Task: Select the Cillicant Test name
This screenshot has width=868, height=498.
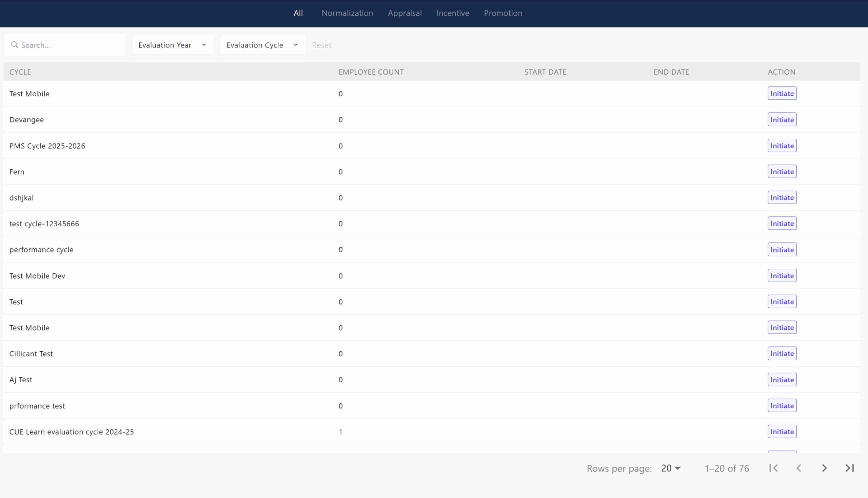Action: click(x=31, y=354)
